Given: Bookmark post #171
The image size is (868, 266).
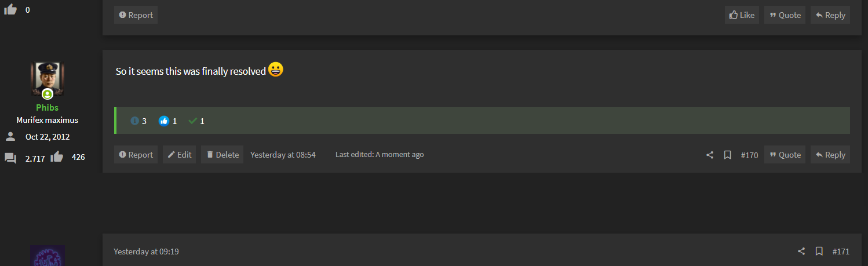Looking at the screenshot, I should (819, 252).
